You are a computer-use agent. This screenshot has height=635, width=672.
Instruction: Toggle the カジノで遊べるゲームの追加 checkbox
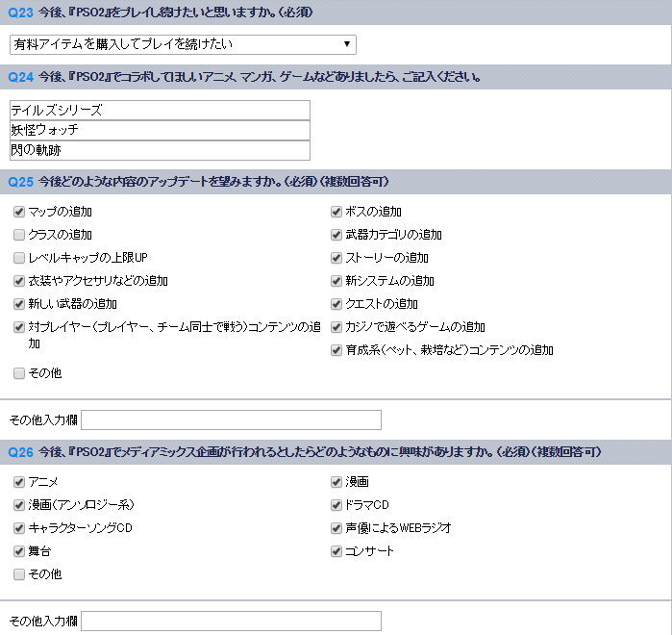336,327
